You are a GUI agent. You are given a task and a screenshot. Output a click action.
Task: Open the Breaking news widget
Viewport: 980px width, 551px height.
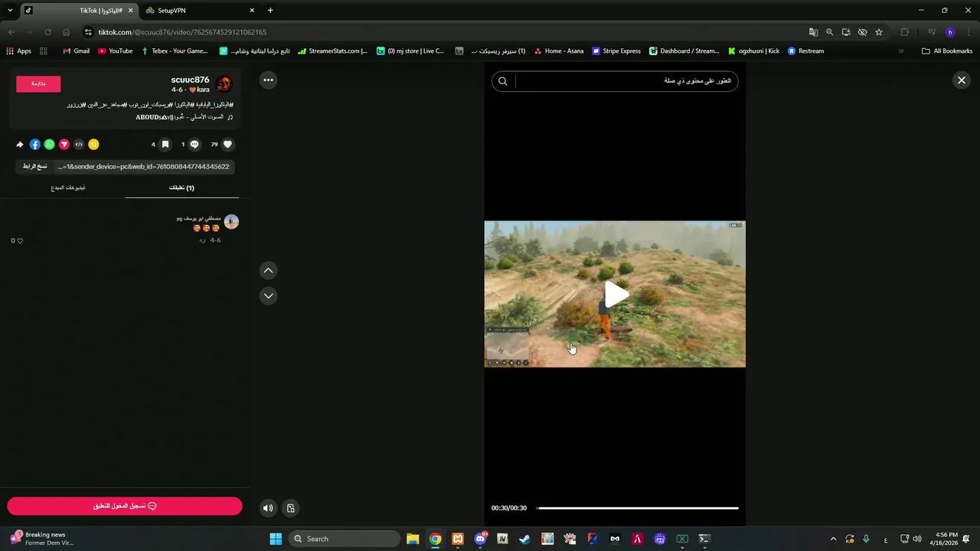(x=42, y=539)
